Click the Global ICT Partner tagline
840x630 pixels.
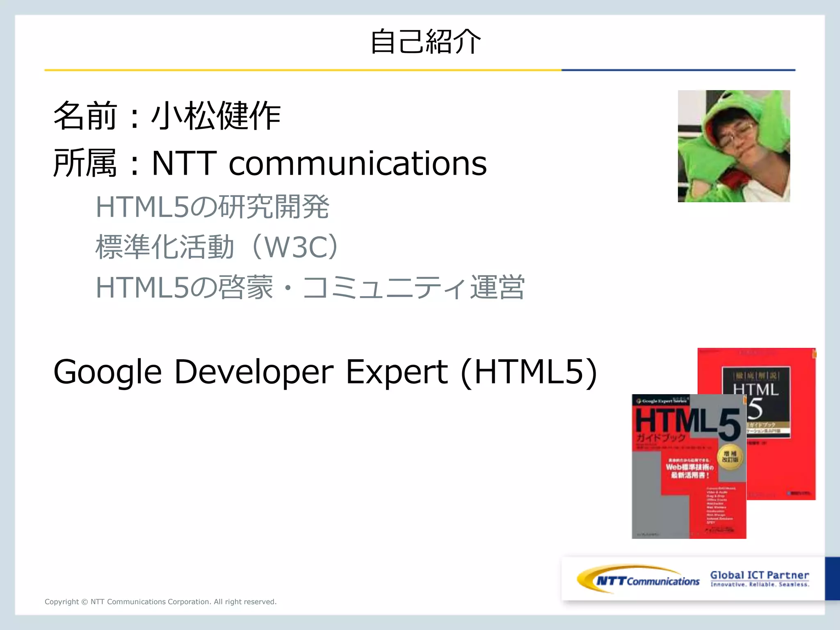[x=760, y=579]
